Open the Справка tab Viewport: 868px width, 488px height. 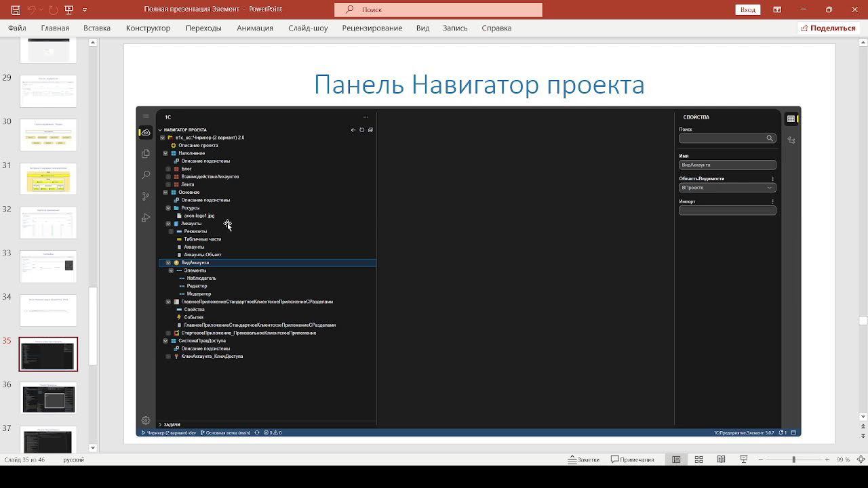[496, 28]
